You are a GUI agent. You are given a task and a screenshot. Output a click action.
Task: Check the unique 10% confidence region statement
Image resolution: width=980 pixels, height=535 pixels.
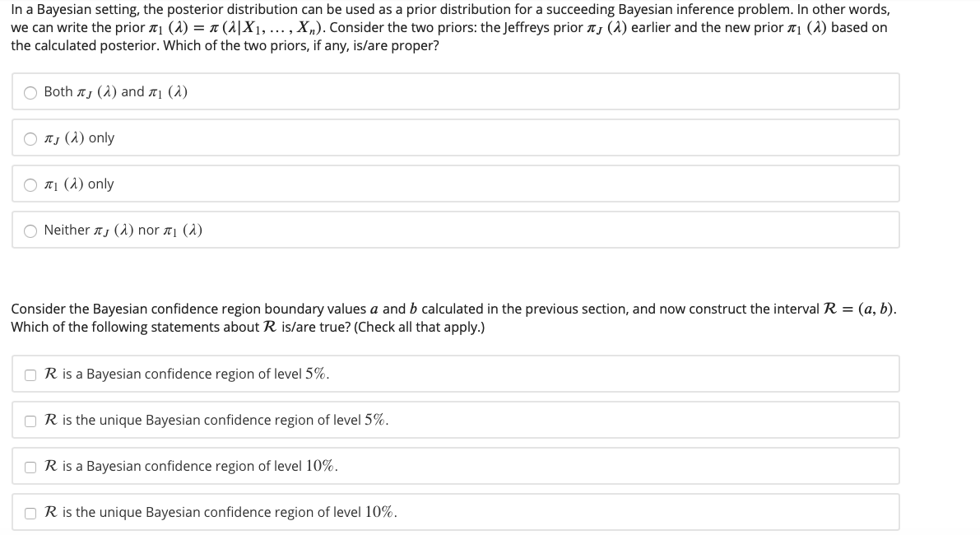30,512
